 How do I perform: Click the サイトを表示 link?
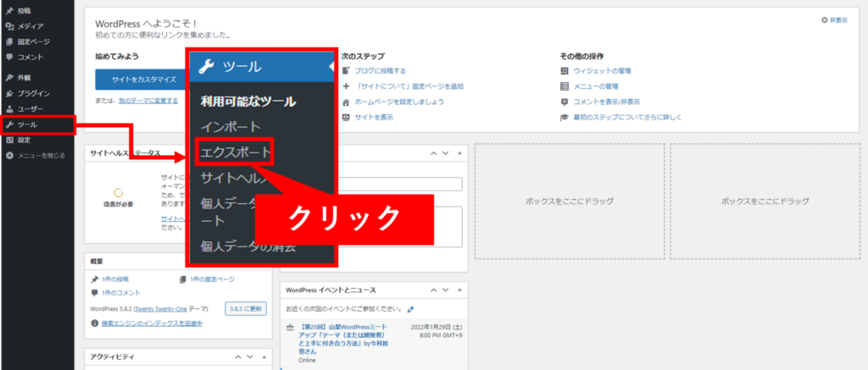pos(374,117)
